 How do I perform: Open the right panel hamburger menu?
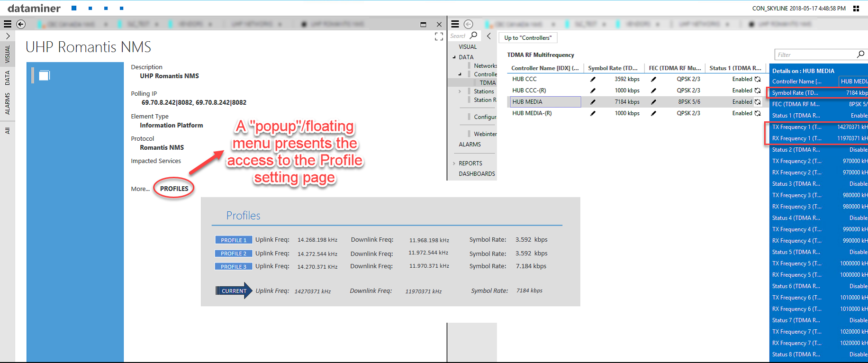click(x=455, y=24)
